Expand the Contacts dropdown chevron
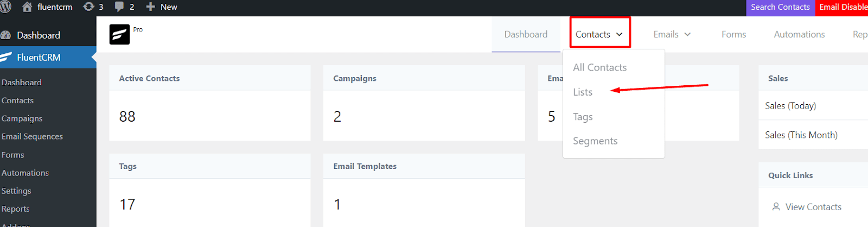Screen dimensions: 868x227 click(619, 34)
